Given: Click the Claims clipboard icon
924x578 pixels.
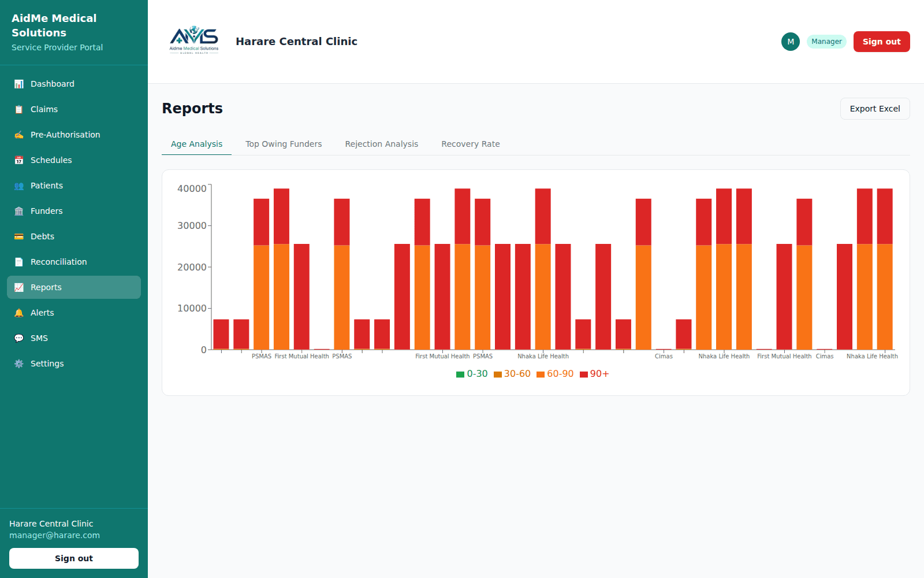Looking at the screenshot, I should pyautogui.click(x=19, y=109).
